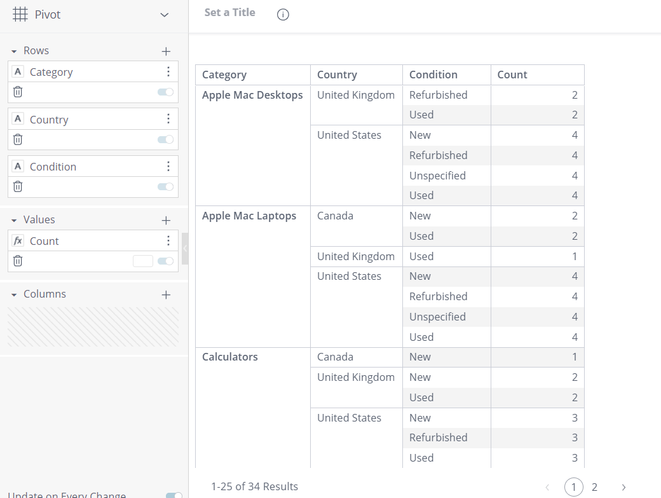This screenshot has width=661, height=498.
Task: Click the Count column header
Action: coord(537,75)
